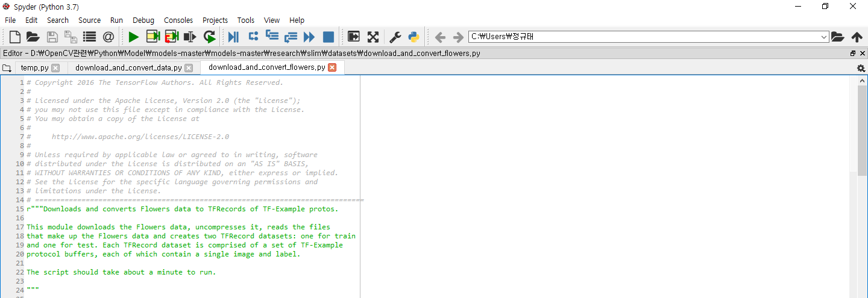Re-run the last script
The height and width of the screenshot is (298, 868).
210,37
